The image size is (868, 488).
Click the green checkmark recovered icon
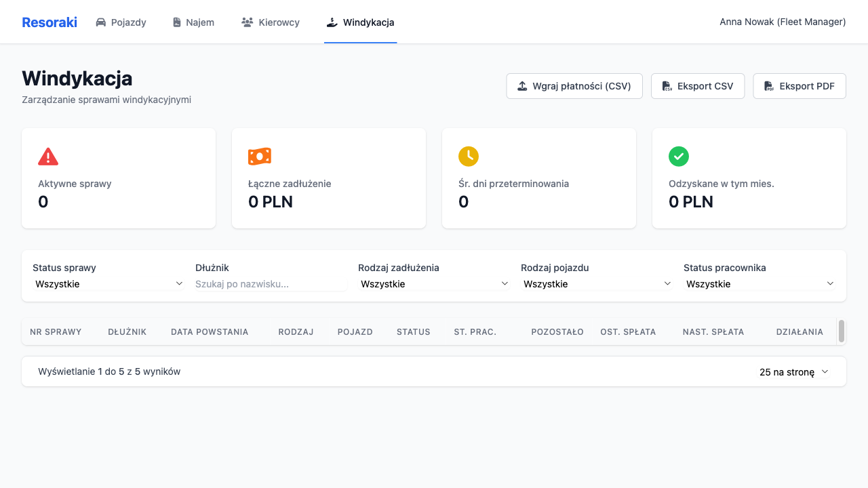(x=679, y=157)
